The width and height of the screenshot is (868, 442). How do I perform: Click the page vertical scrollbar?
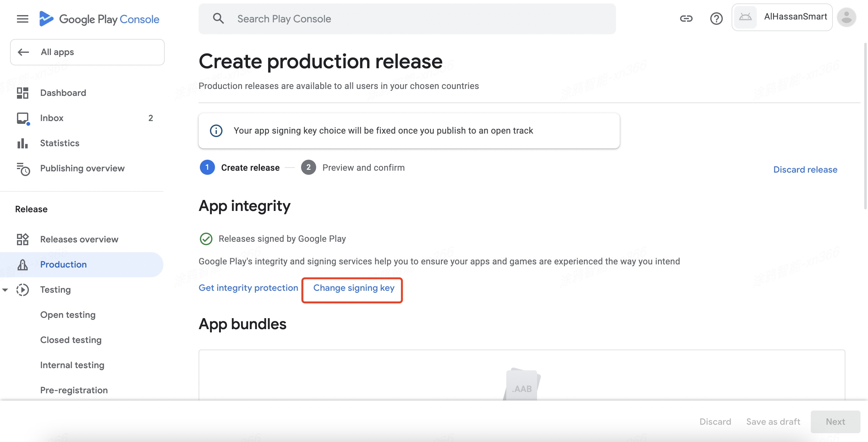(x=865, y=126)
